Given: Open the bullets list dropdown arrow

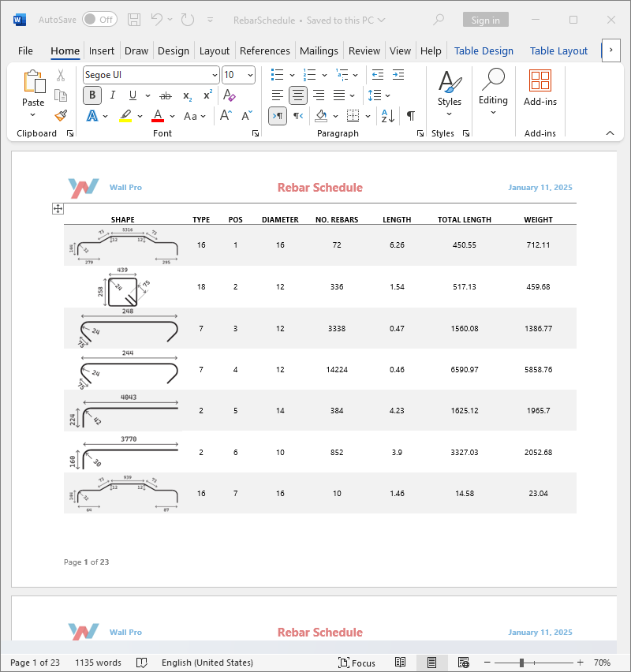Looking at the screenshot, I should pos(293,76).
